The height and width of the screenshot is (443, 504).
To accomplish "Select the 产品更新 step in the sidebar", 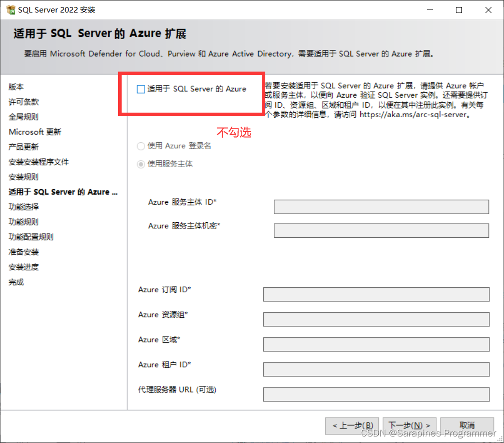I will pyautogui.click(x=24, y=147).
